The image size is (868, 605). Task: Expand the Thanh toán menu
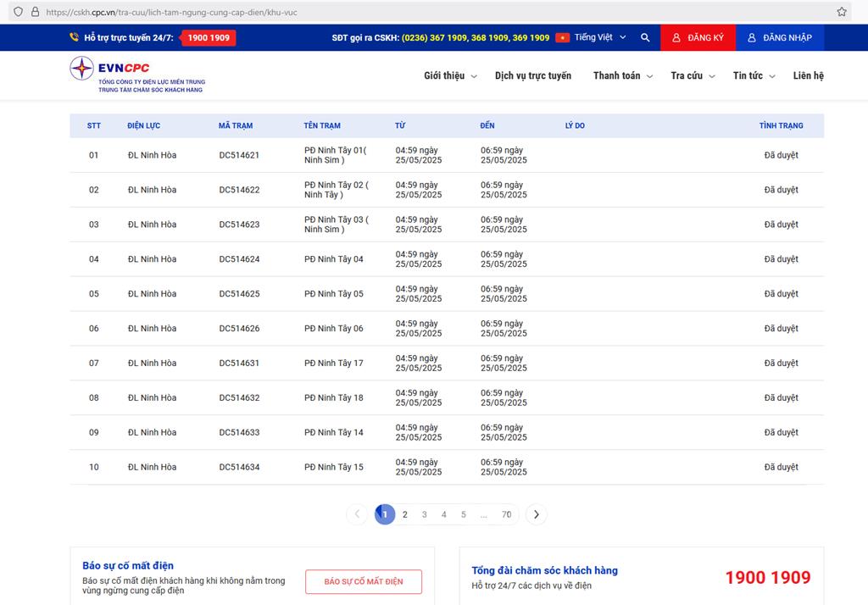pos(622,75)
